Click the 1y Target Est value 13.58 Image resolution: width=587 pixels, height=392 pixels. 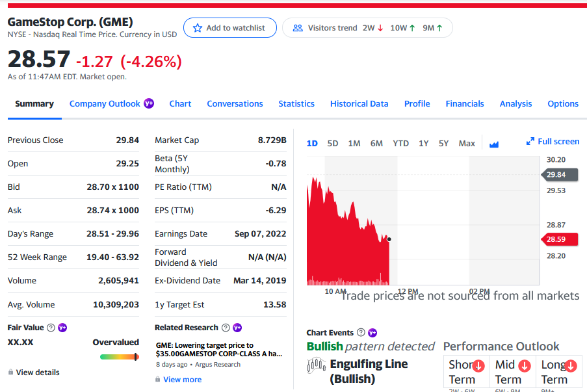tap(275, 305)
